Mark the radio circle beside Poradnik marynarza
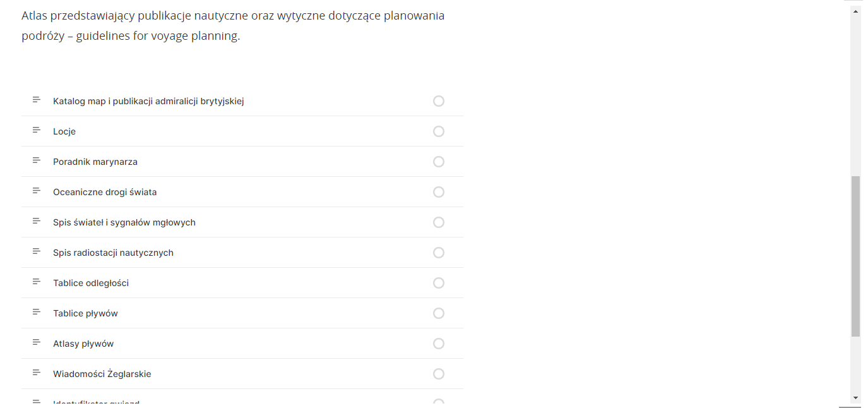868x408 pixels. click(439, 161)
